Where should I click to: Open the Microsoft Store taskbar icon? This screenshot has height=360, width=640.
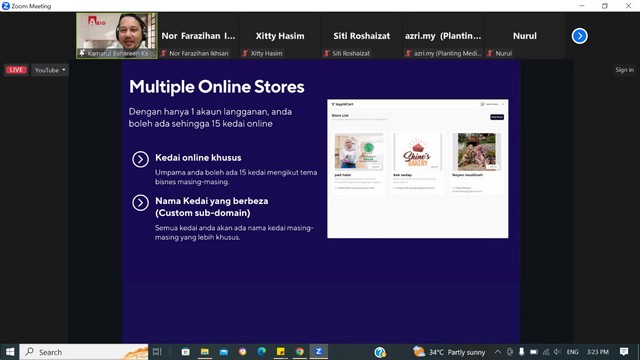[x=185, y=352]
